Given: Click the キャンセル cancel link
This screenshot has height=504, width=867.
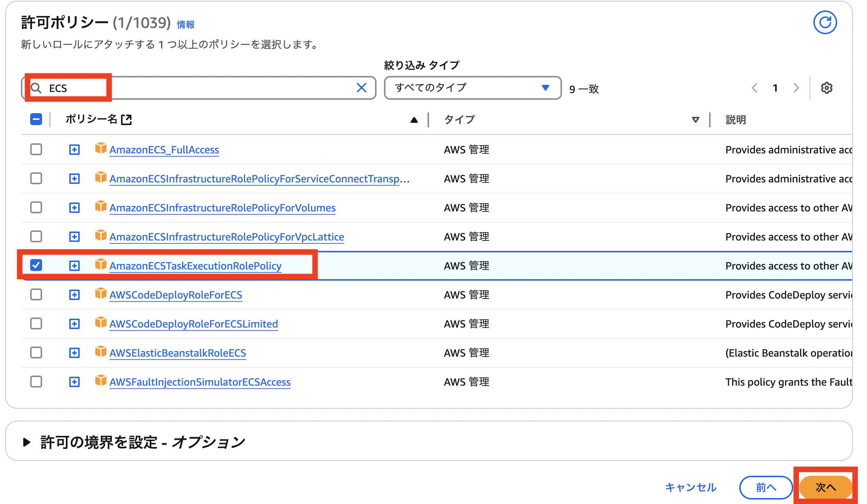Looking at the screenshot, I should (690, 487).
